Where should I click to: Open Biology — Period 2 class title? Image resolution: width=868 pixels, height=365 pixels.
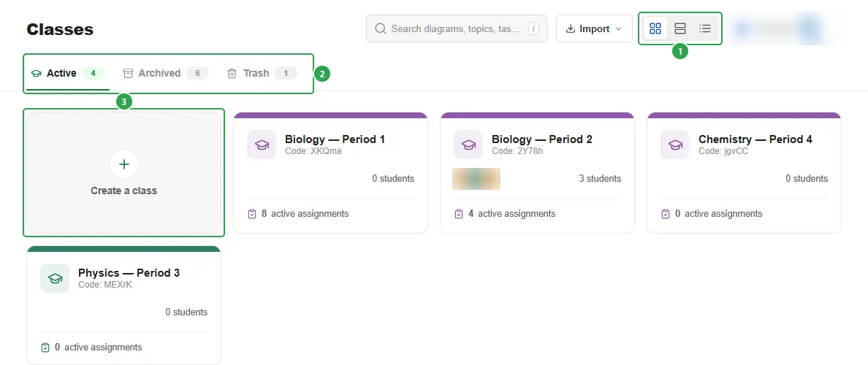[x=542, y=139]
